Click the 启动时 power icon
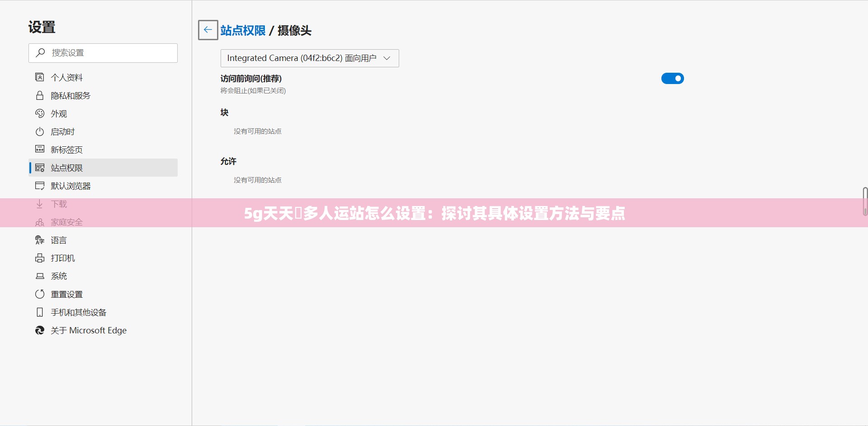The height and width of the screenshot is (426, 868). [x=40, y=131]
